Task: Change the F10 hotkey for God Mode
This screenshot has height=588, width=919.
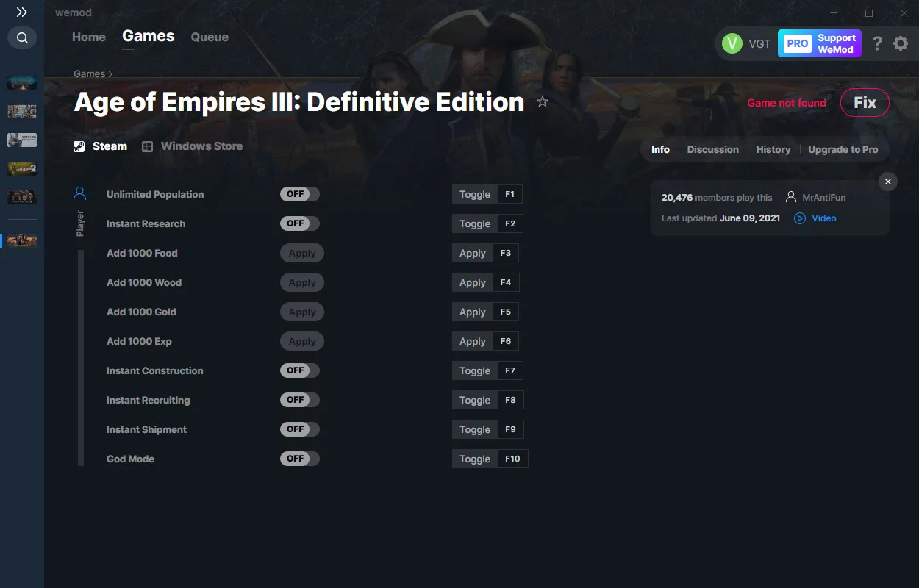Action: [512, 459]
